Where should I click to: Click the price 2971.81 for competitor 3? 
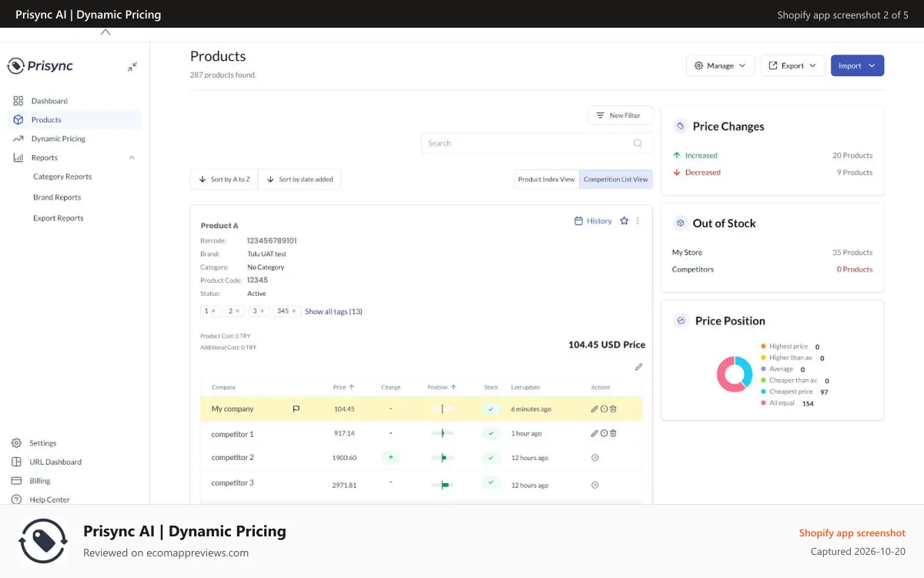coord(344,486)
